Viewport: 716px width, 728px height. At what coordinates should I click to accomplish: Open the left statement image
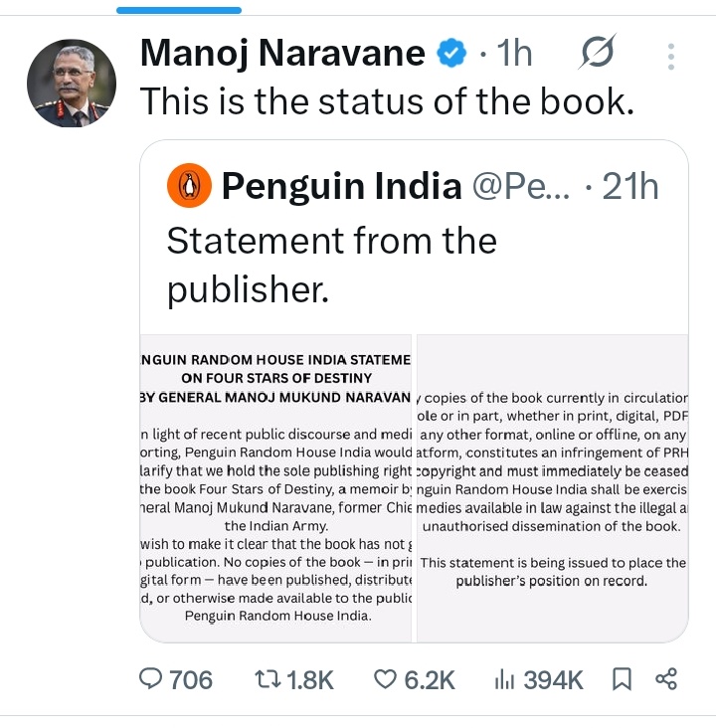(x=275, y=487)
